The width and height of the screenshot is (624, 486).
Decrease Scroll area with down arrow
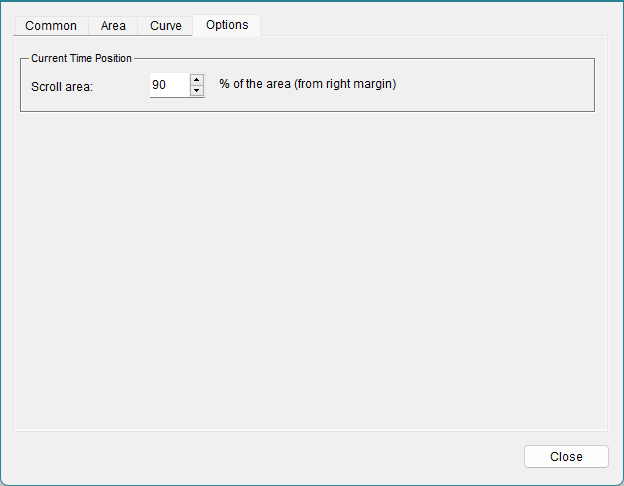point(197,91)
